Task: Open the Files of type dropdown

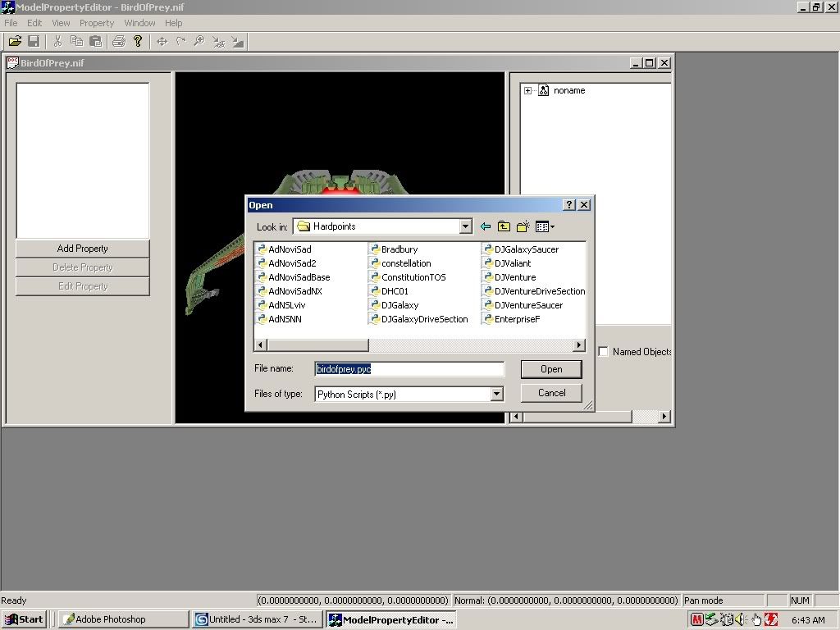Action: pos(496,395)
